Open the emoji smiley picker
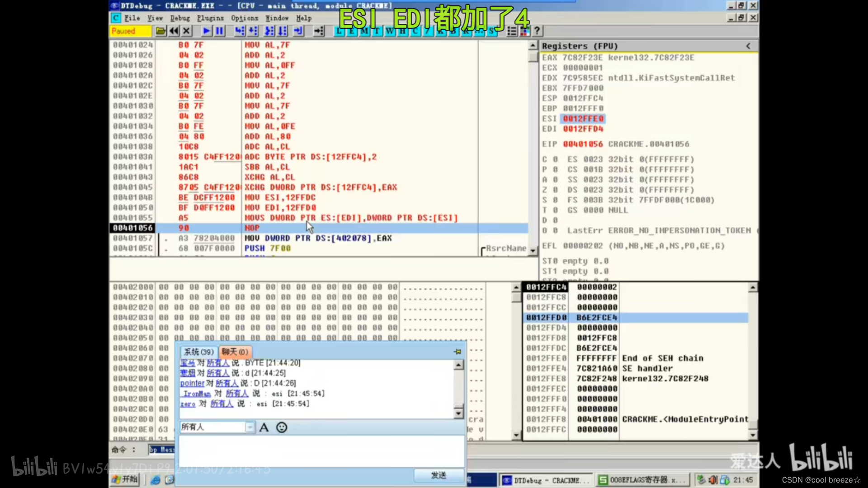Image resolution: width=868 pixels, height=488 pixels. (x=282, y=427)
